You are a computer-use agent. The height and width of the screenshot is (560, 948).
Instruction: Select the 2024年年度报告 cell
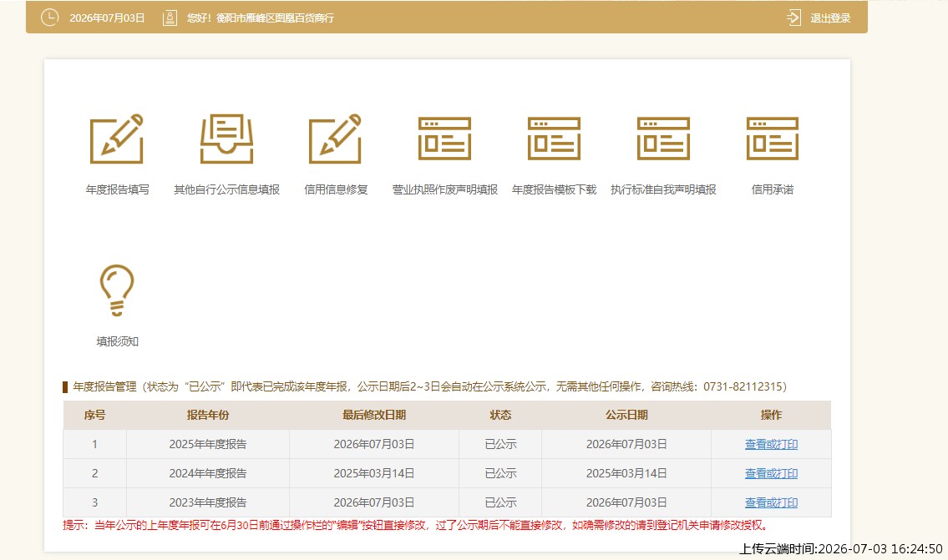[207, 473]
